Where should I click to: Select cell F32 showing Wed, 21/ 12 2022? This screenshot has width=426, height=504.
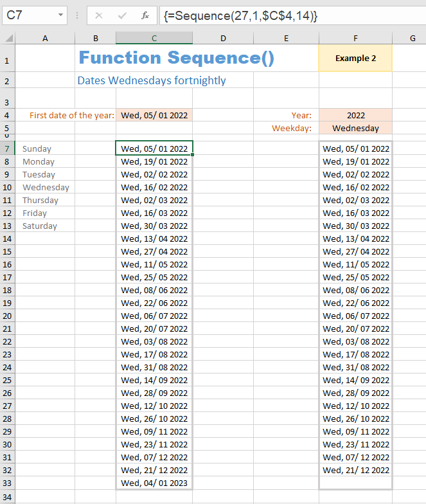[355, 470]
